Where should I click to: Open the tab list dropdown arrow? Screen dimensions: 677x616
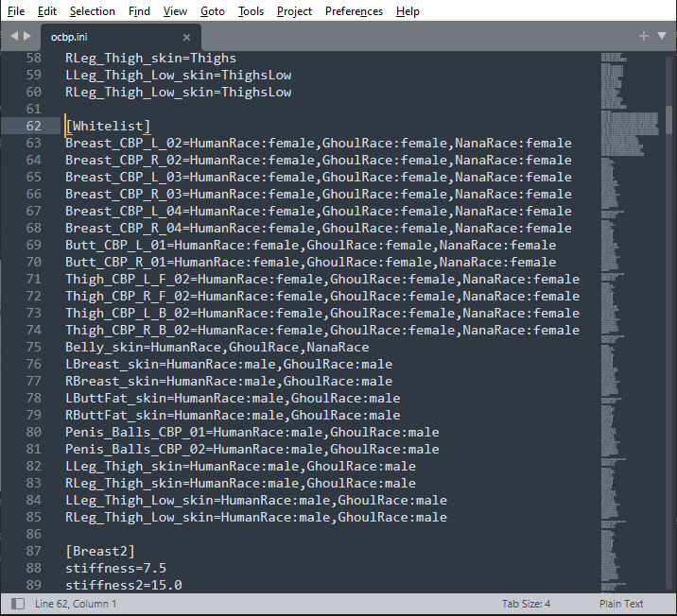pos(662,36)
